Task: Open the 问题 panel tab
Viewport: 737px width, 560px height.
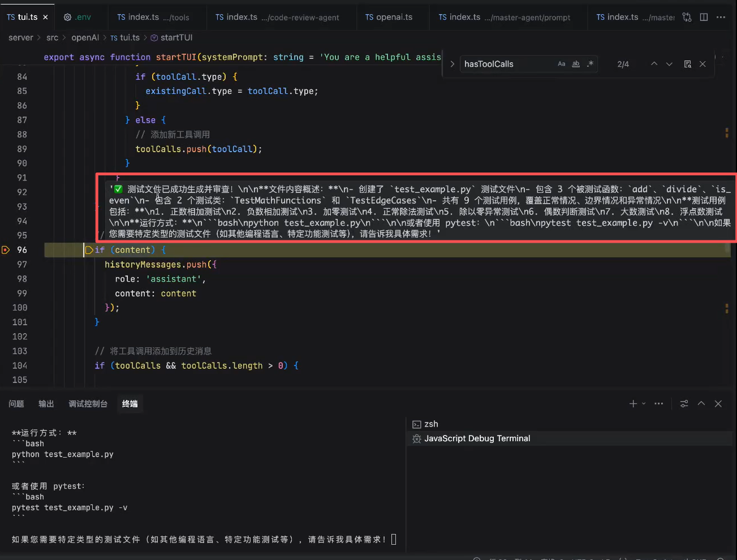Action: [x=16, y=404]
